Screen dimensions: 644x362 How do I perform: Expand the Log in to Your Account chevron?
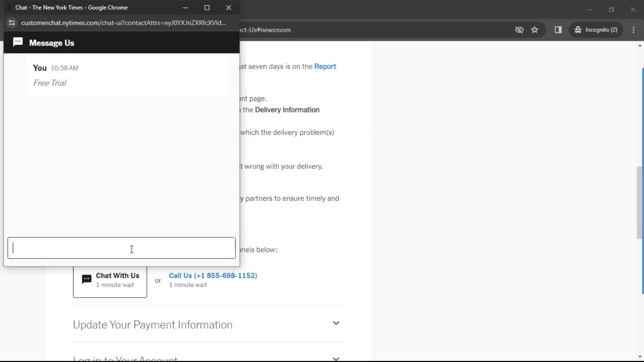pos(336,359)
